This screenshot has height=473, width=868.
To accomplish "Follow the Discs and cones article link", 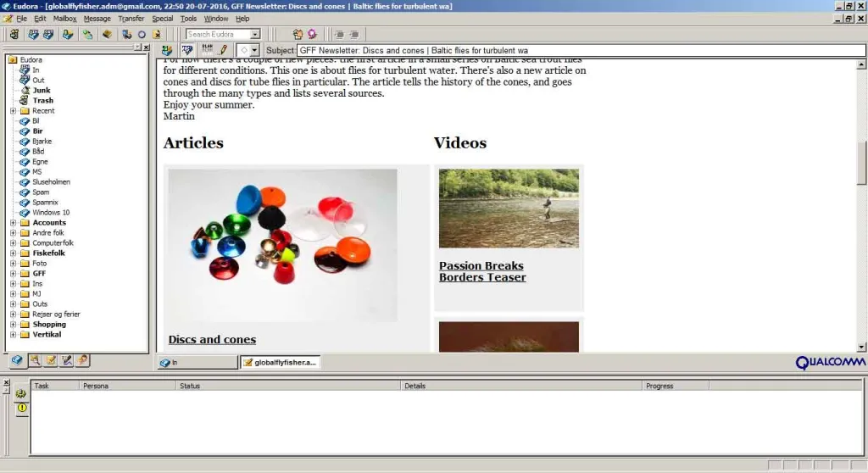I will point(212,340).
